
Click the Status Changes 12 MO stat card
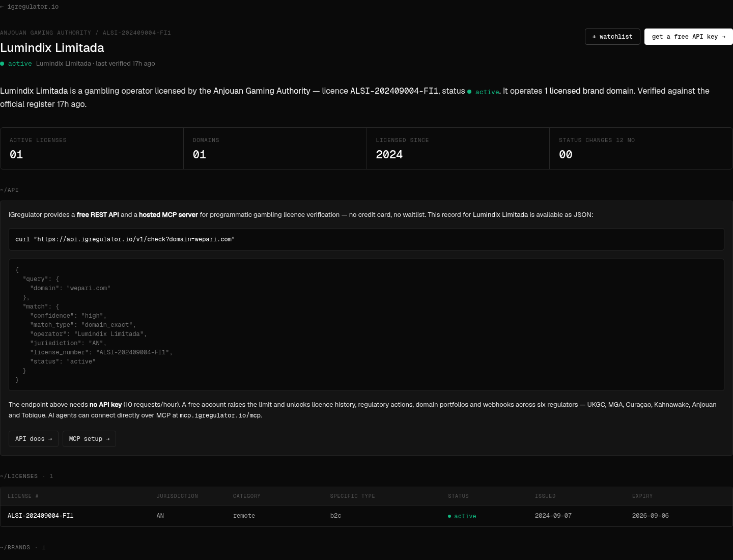point(641,148)
